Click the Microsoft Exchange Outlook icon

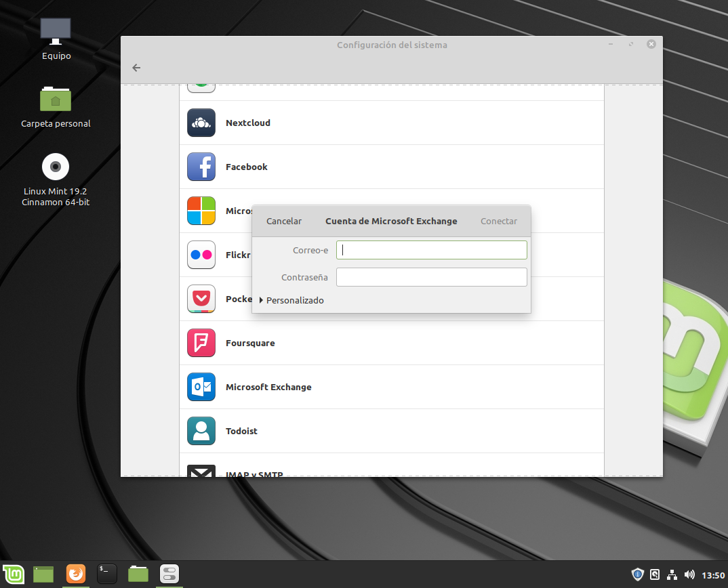[x=201, y=387]
